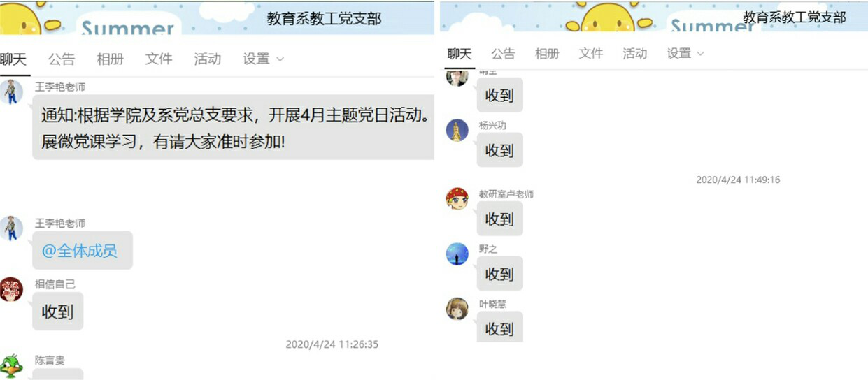
Task: Click 叶晓慧's brown-haired avatar
Action: 457,309
